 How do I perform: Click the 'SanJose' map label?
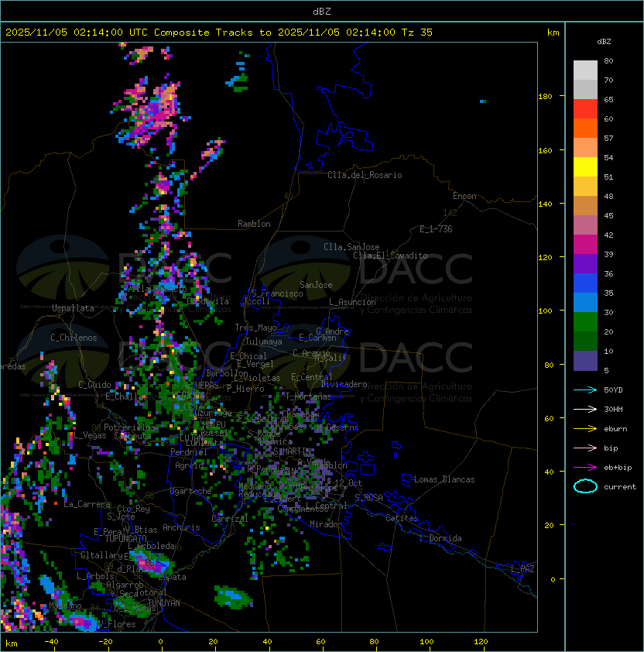[316, 285]
